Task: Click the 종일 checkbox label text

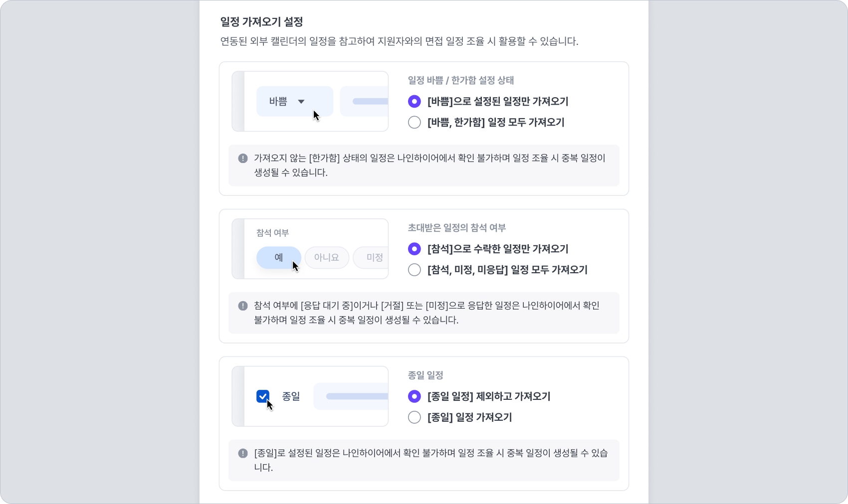Action: click(291, 396)
